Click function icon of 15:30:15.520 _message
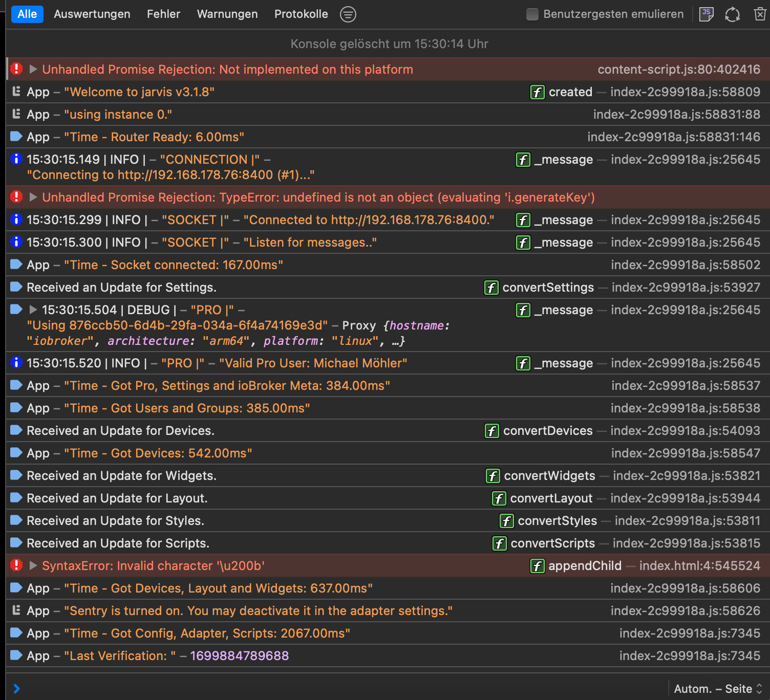 pyautogui.click(x=523, y=363)
